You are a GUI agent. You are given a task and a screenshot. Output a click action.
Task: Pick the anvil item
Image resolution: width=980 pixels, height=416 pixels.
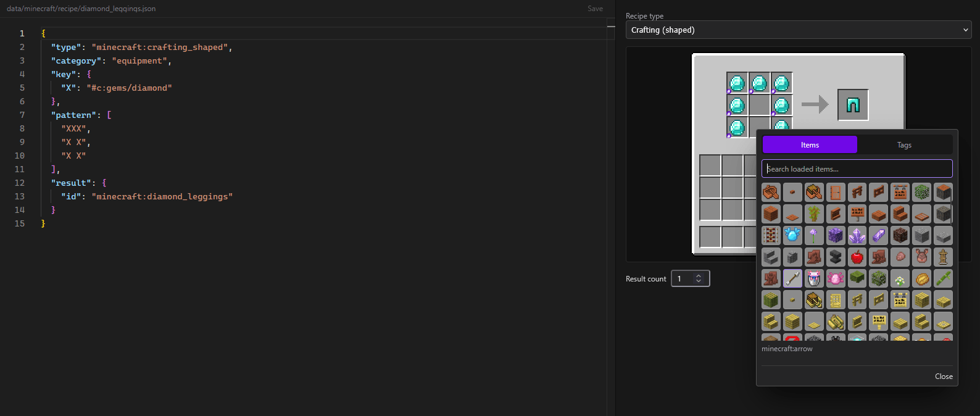click(836, 257)
